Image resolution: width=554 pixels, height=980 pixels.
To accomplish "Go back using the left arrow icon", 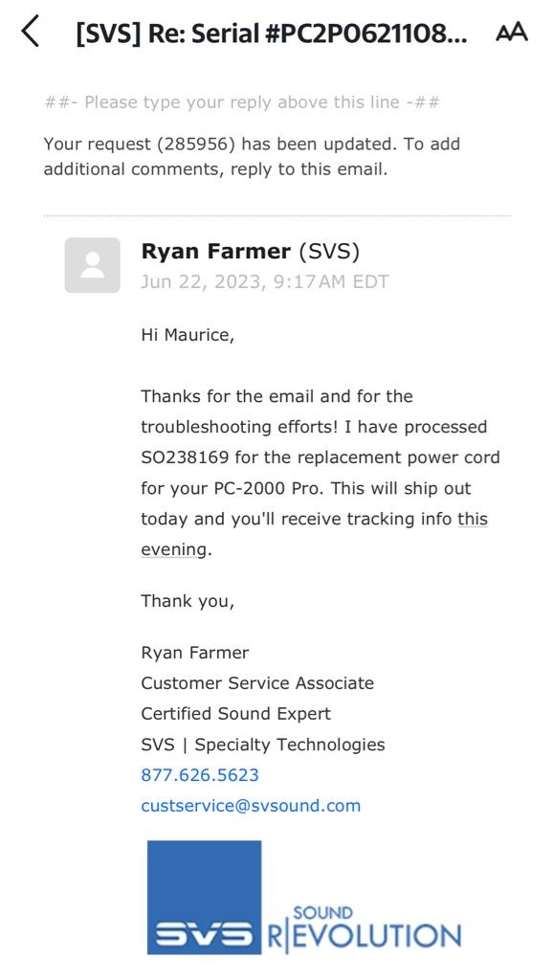I will (x=31, y=32).
